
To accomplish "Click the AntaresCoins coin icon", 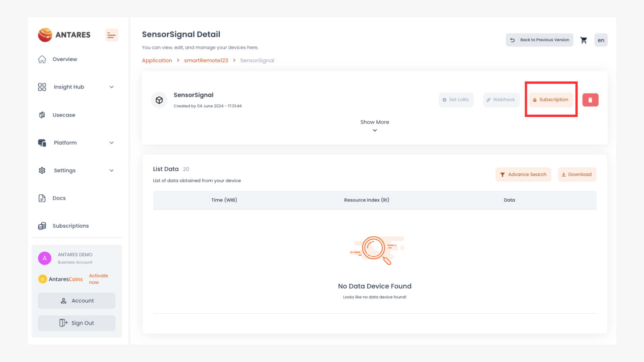I will click(43, 279).
